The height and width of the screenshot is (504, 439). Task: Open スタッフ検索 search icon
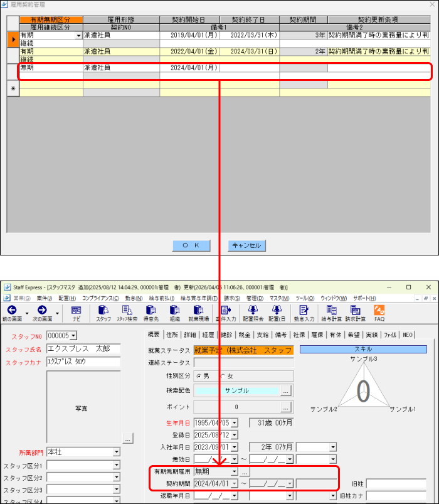(x=127, y=313)
